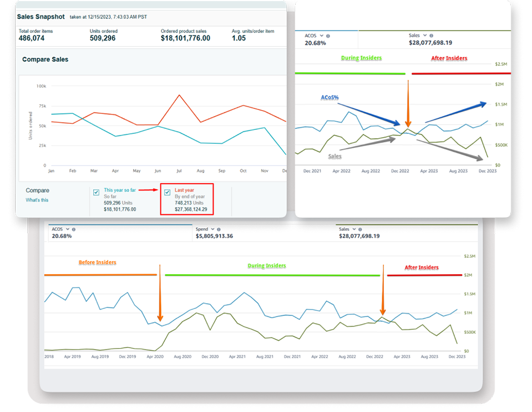Uncheck the Last year checkbox
Screen dimensions: 532x412
tap(168, 192)
